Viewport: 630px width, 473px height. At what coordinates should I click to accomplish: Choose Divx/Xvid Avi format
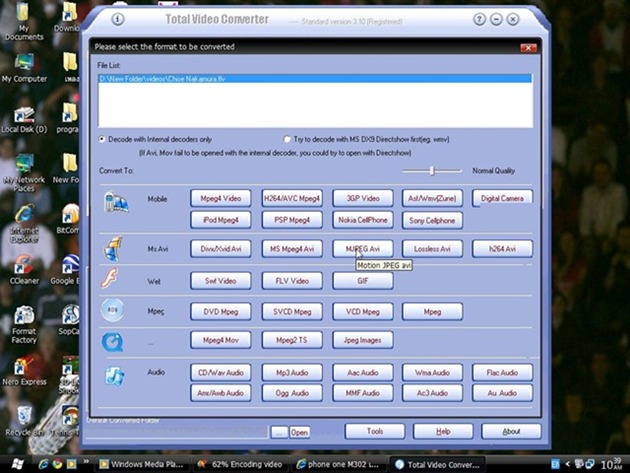221,249
